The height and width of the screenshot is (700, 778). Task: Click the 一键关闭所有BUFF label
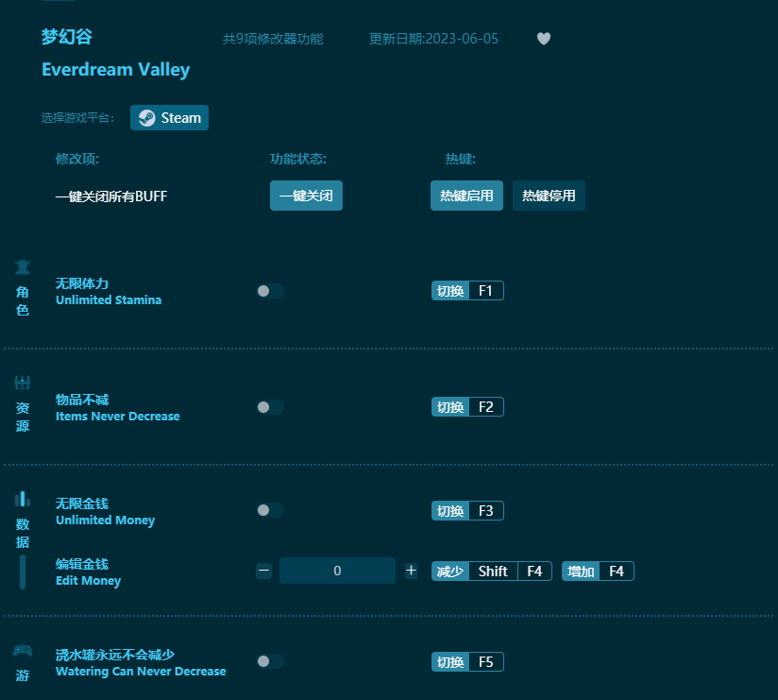[x=111, y=196]
